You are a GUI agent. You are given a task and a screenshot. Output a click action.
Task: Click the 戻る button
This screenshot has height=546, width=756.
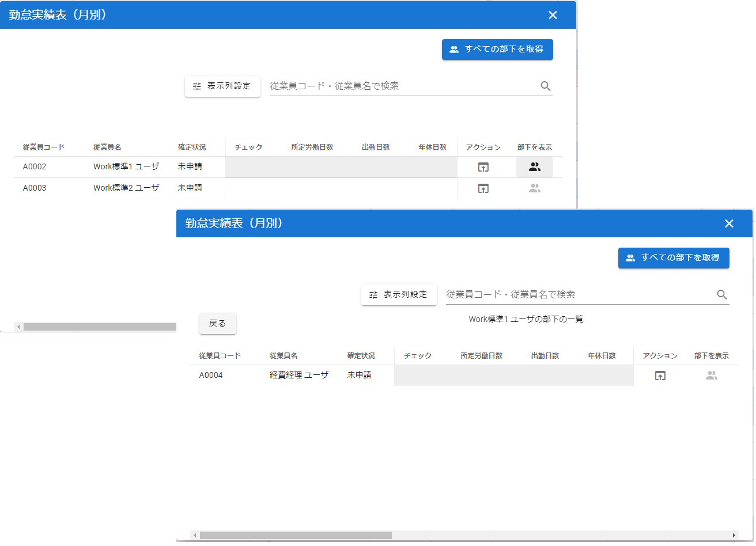(x=218, y=324)
